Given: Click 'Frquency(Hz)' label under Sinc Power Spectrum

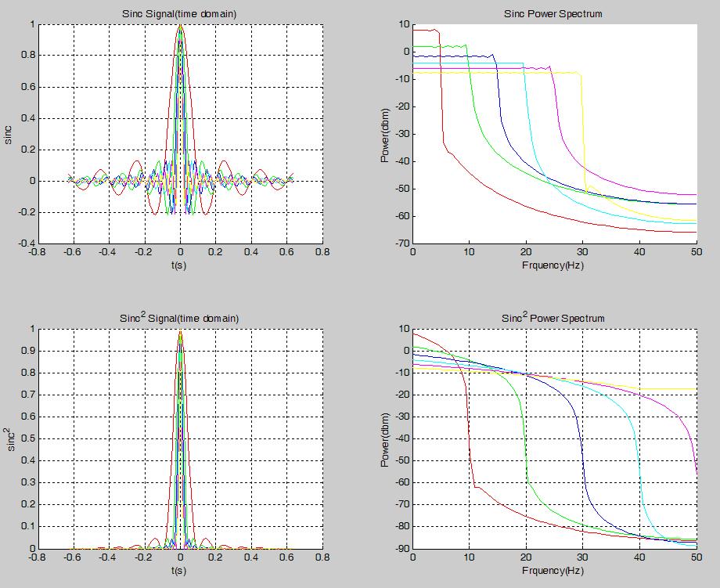Looking at the screenshot, I should (554, 265).
